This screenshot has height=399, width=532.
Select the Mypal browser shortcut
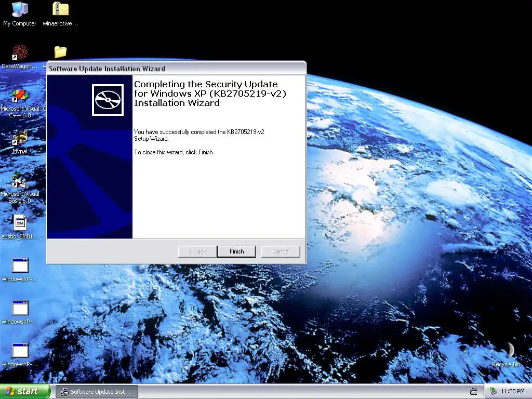(x=20, y=142)
